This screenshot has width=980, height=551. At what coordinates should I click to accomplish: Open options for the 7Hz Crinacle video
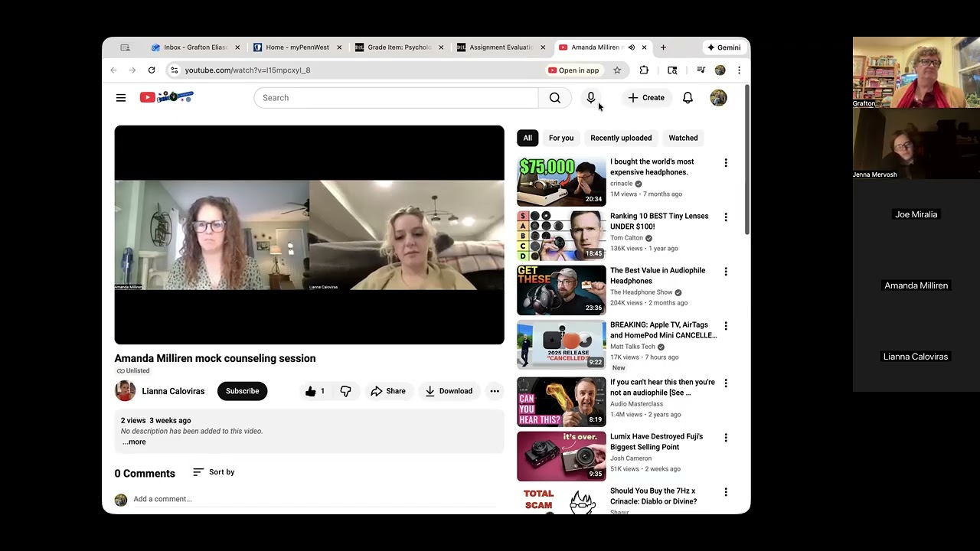[x=726, y=492]
